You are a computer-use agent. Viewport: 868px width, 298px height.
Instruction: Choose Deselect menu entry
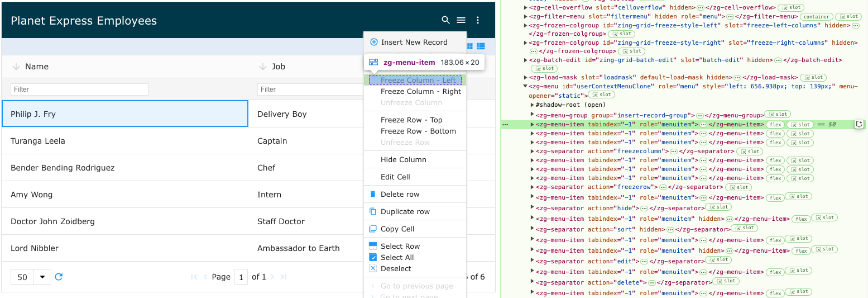pos(415,268)
